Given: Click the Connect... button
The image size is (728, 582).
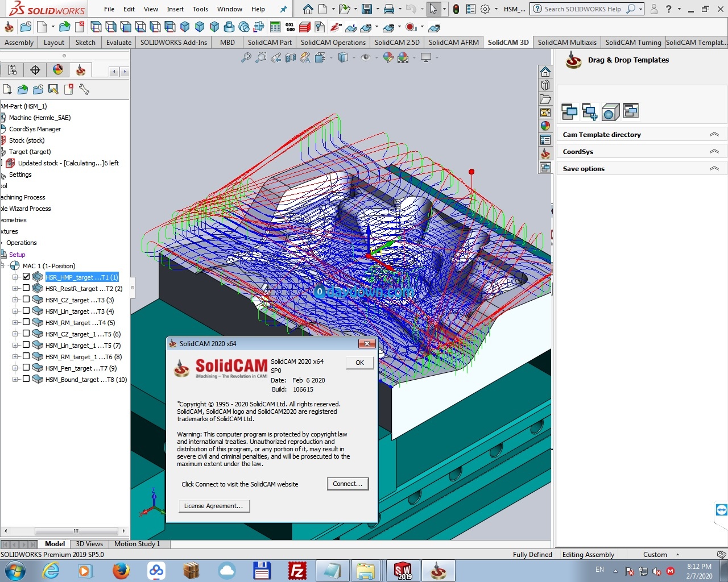Looking at the screenshot, I should pos(348,484).
